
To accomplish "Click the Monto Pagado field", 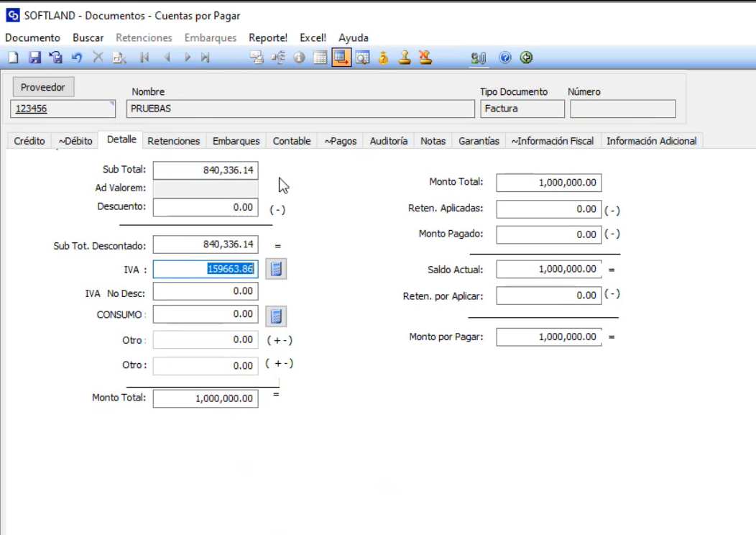I will coord(549,234).
